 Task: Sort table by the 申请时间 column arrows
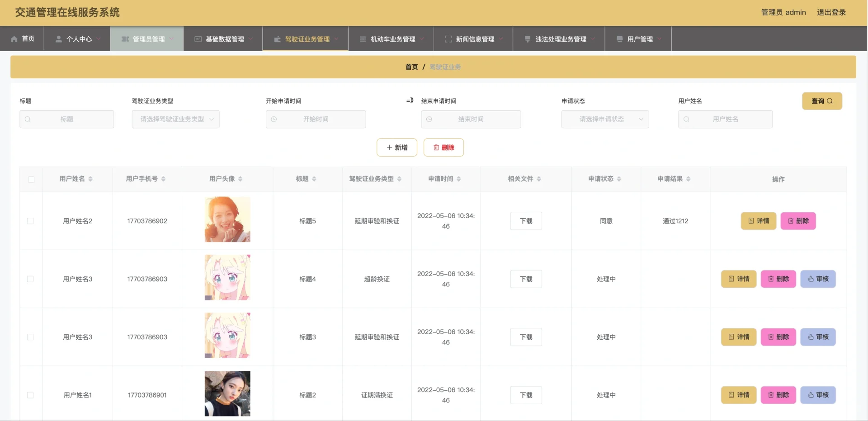coord(459,179)
